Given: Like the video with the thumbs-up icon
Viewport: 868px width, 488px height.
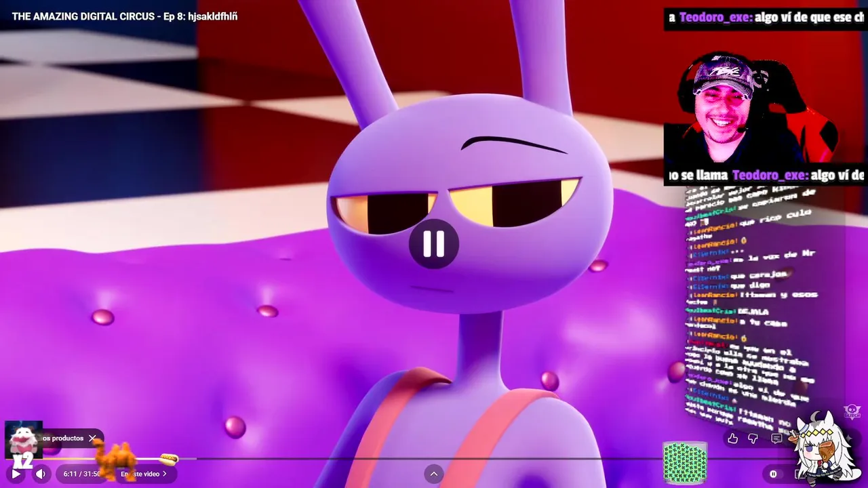Looking at the screenshot, I should (733, 439).
